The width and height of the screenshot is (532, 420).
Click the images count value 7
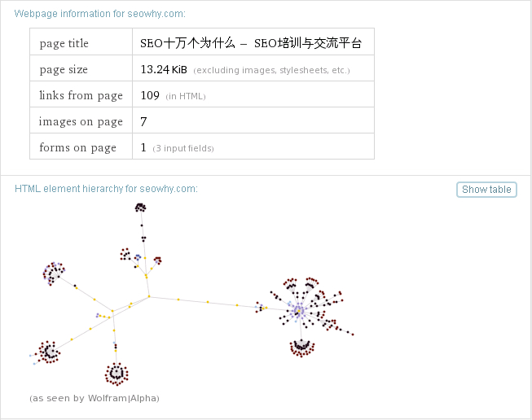click(x=143, y=121)
